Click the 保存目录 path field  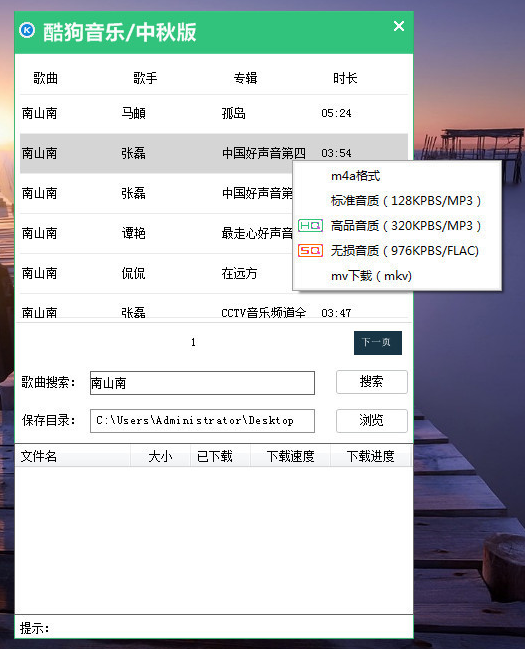click(x=202, y=421)
